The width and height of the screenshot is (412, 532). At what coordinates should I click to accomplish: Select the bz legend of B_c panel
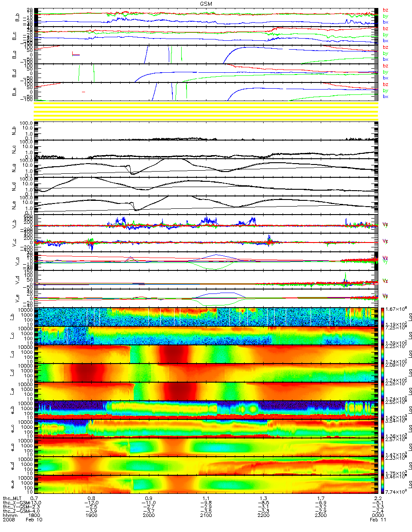[385, 28]
